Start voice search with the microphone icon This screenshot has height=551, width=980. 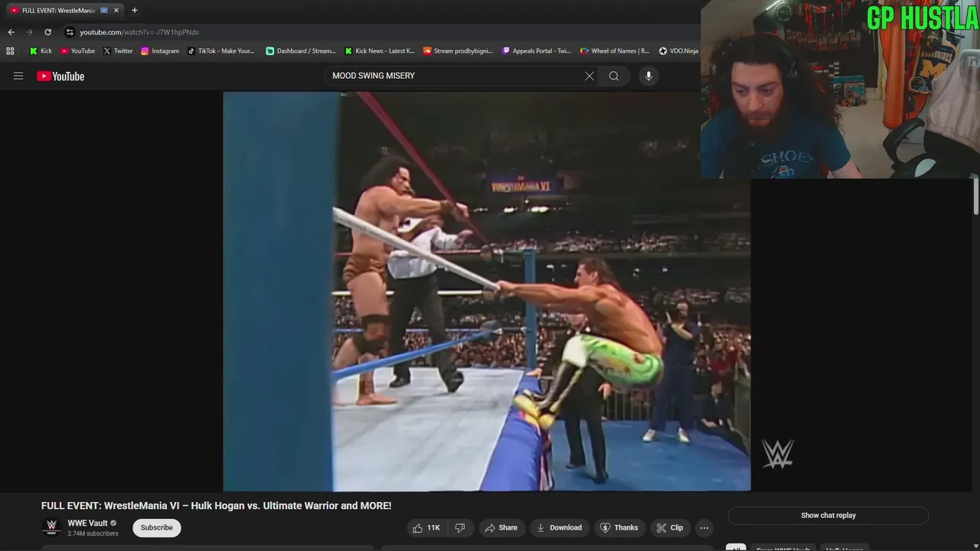click(648, 76)
